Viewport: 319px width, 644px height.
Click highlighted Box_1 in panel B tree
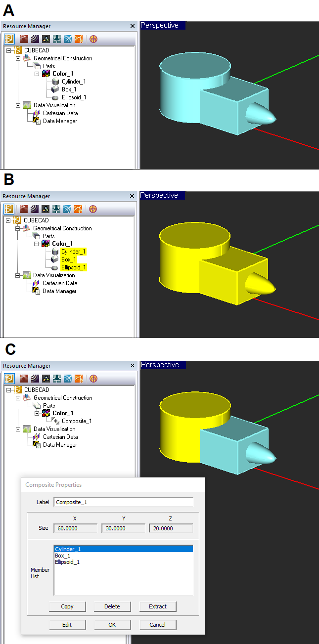pyautogui.click(x=69, y=259)
